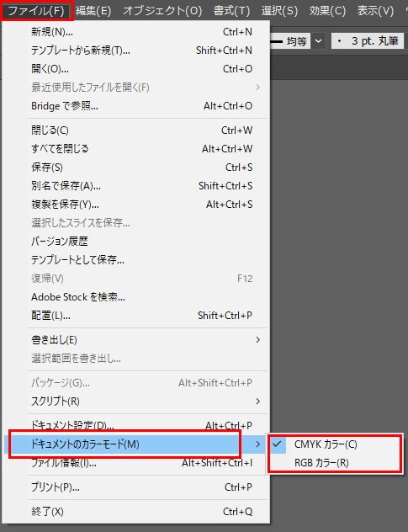Choose Bridge で参照... entry
Viewport: 408px width, 532px height.
(137, 106)
